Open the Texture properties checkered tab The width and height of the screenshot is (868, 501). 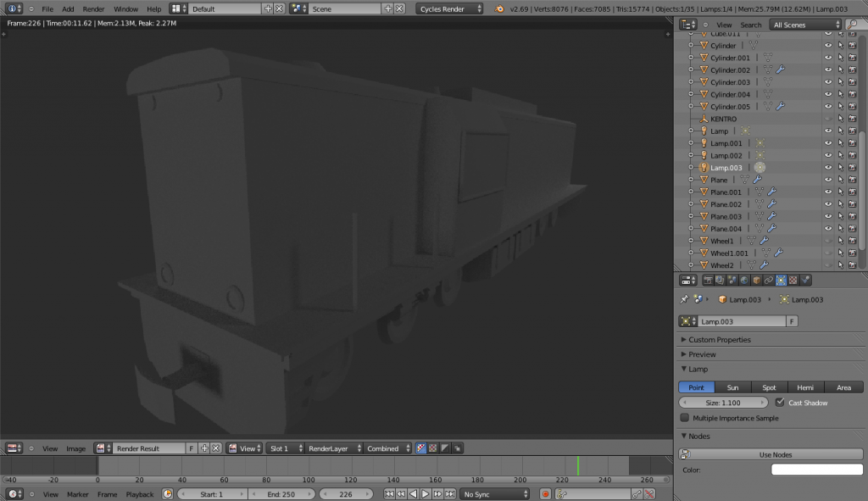(x=793, y=281)
